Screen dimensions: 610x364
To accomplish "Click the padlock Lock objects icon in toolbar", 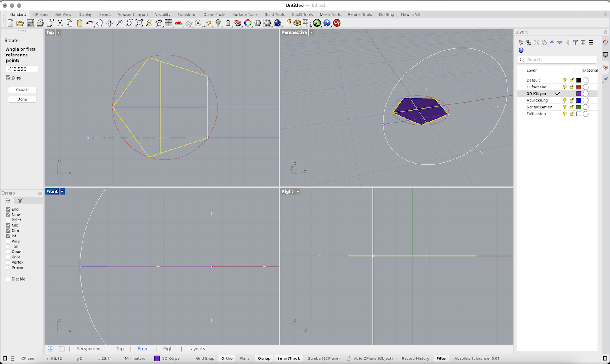I will click(x=228, y=23).
